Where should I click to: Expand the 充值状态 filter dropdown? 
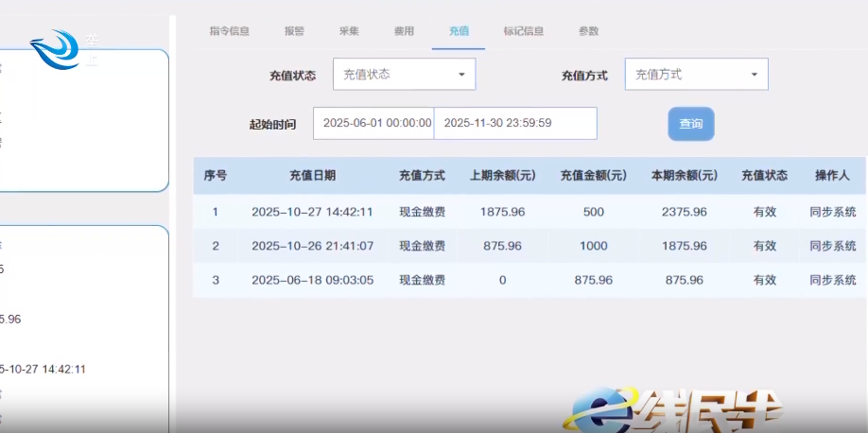404,75
